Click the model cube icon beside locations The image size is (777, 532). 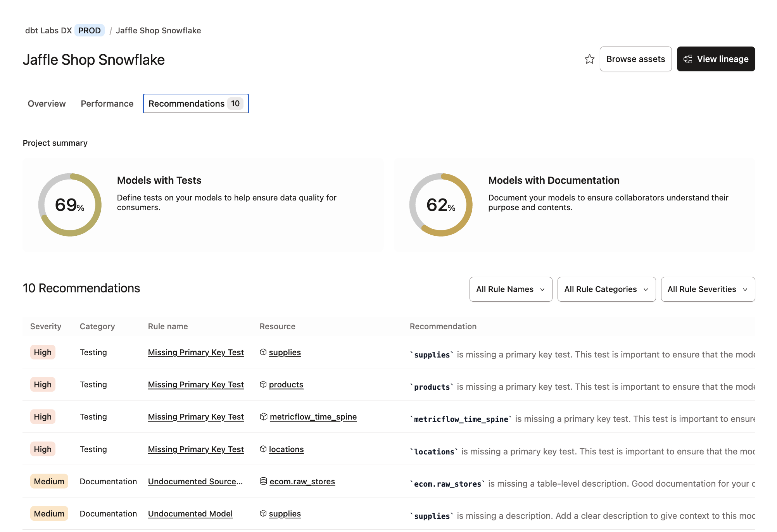pos(263,449)
